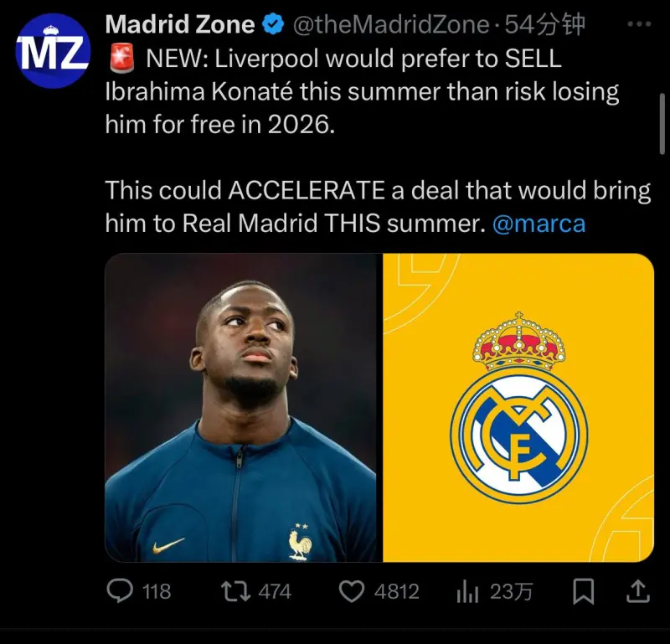Open the @theMadridZone handle
Viewport: 670px width, 644px height.
(391, 24)
